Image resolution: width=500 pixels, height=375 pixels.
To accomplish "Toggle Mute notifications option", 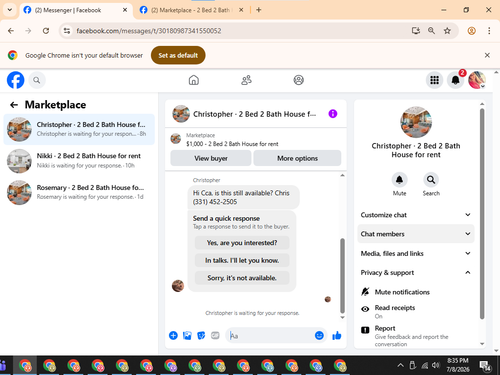I will point(416,292).
